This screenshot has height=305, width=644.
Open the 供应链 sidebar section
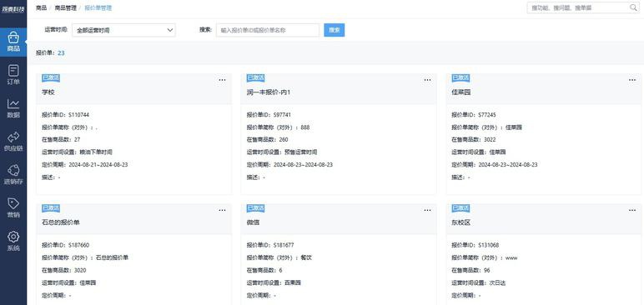[13, 142]
